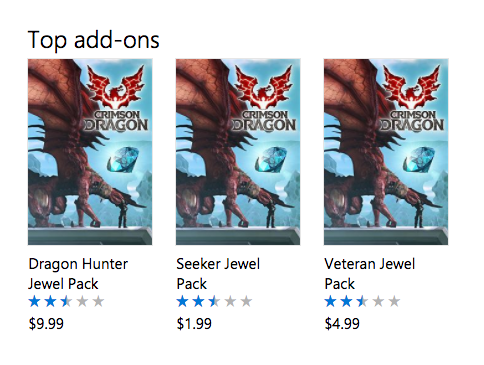Click the star rating under Dragon Hunter Jewel Pack
The width and height of the screenshot is (484, 365).
[66, 302]
